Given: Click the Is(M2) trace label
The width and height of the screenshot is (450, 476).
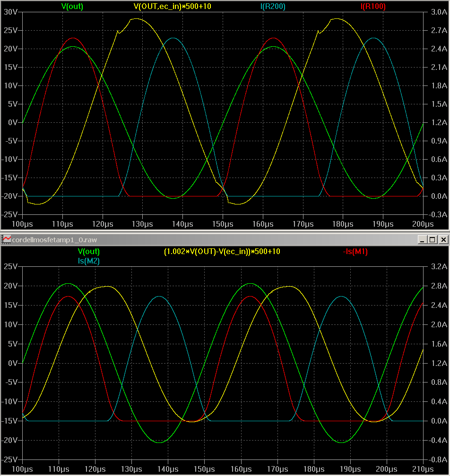Looking at the screenshot, I should coord(89,261).
